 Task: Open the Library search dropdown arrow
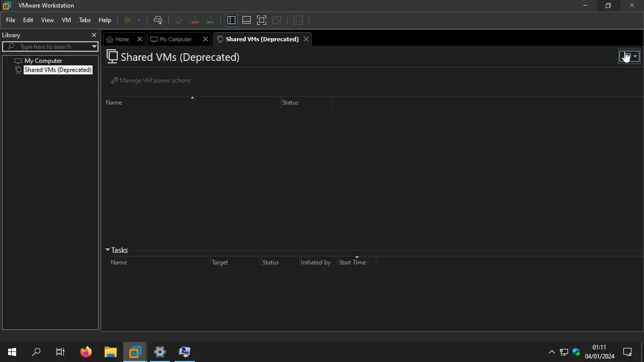pos(94,47)
